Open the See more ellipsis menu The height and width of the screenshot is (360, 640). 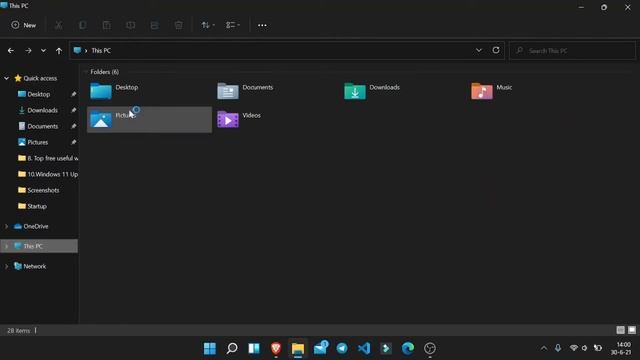pyautogui.click(x=262, y=25)
